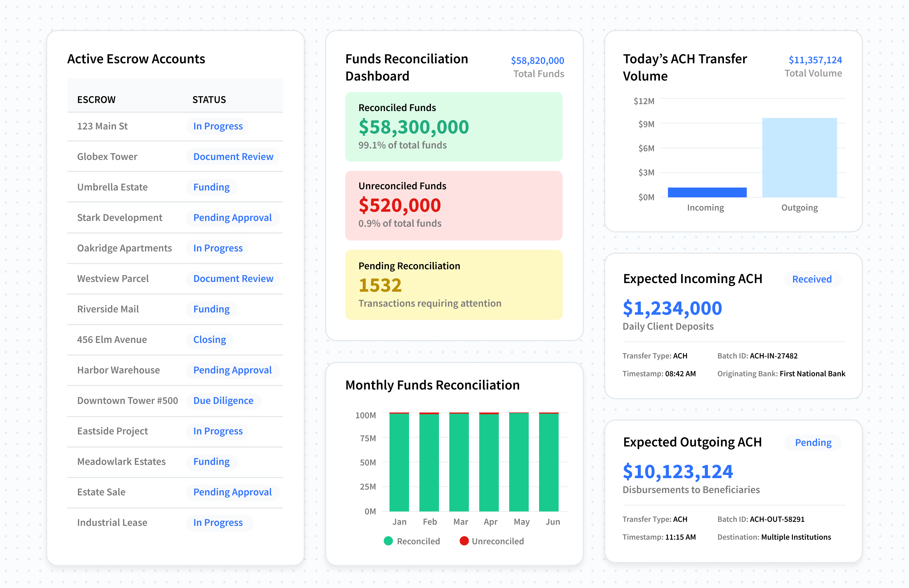Click the Jan bar in monthly chart
Viewport: 909px width, 588px height.
click(x=399, y=462)
